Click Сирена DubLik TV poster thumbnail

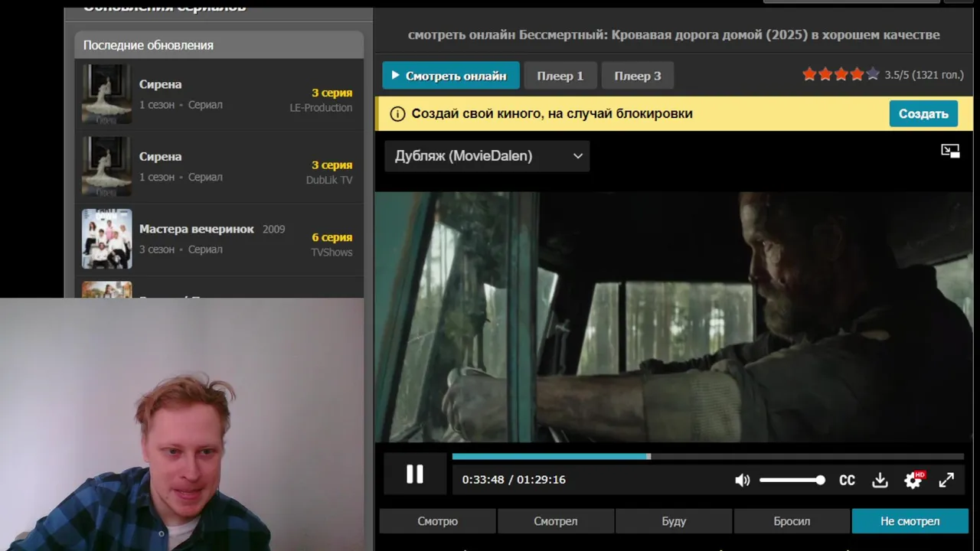click(107, 167)
